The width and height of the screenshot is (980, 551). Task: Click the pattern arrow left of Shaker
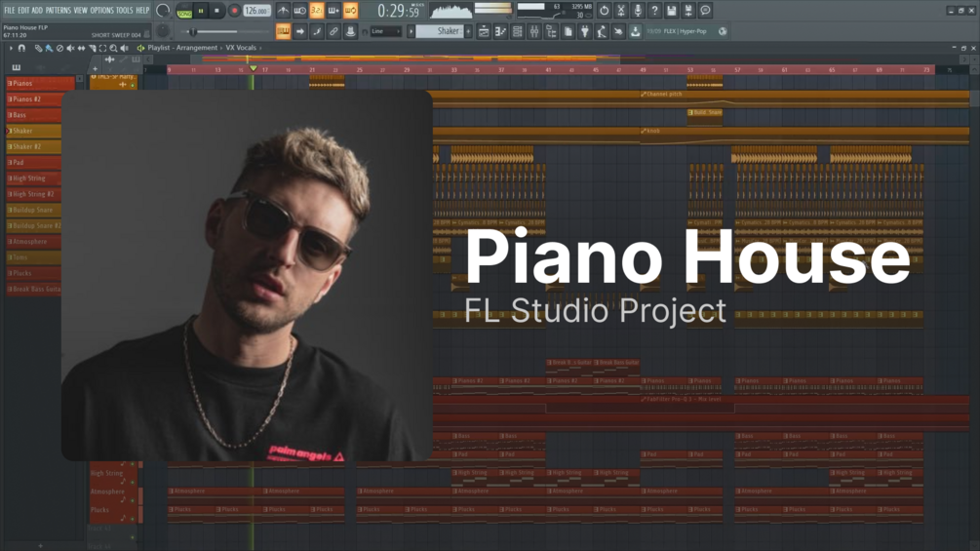point(412,31)
